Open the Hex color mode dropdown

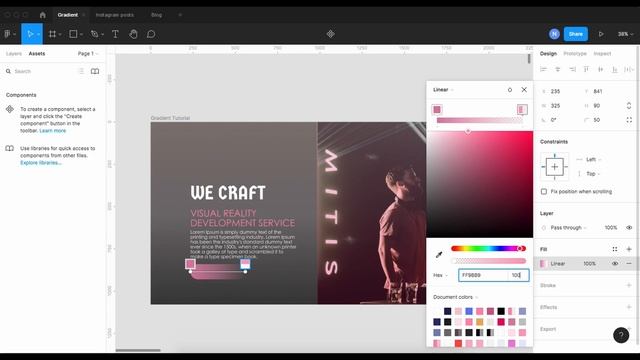click(x=440, y=275)
